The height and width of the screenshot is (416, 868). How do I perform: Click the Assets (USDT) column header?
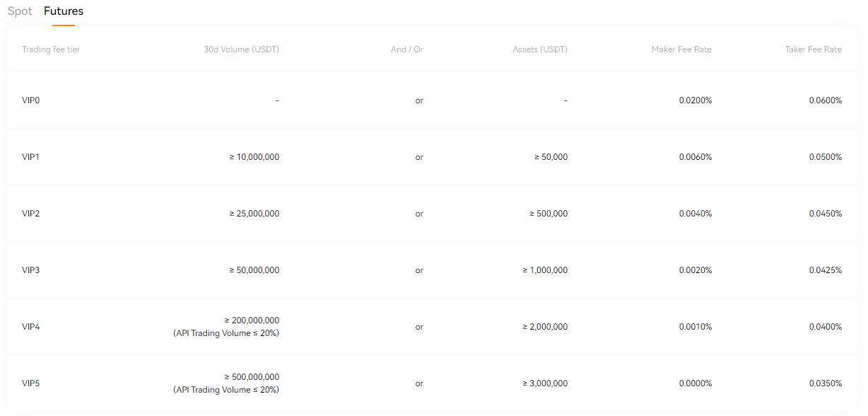(540, 50)
